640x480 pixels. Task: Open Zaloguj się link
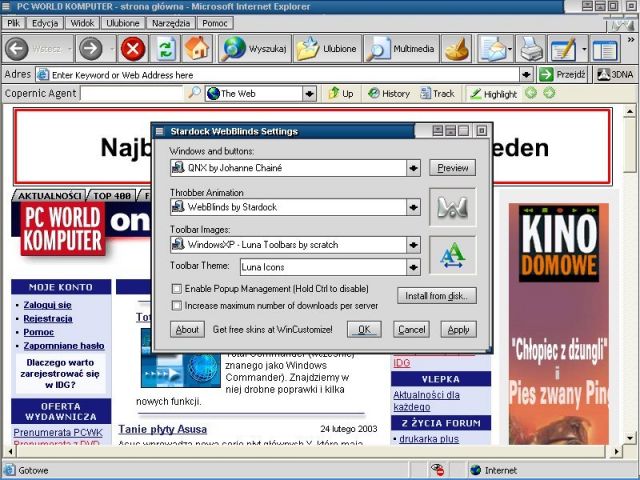click(47, 305)
